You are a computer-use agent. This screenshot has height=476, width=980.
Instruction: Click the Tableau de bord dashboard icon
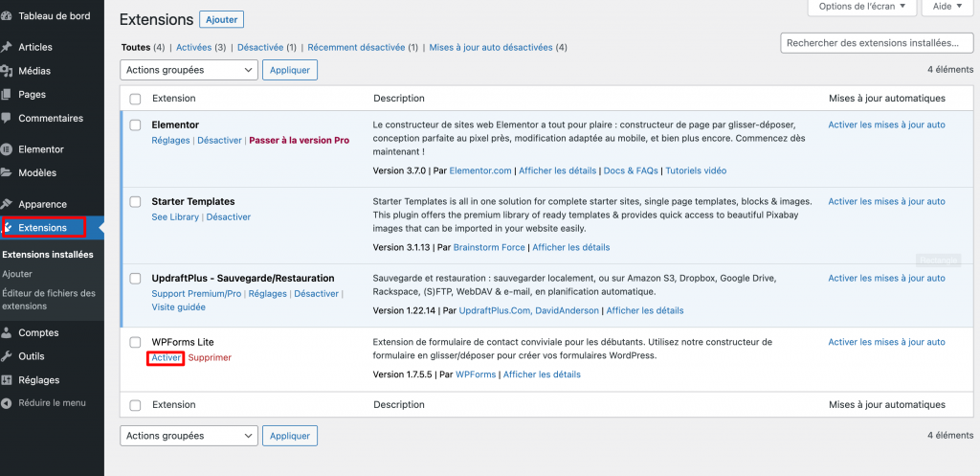(7, 15)
